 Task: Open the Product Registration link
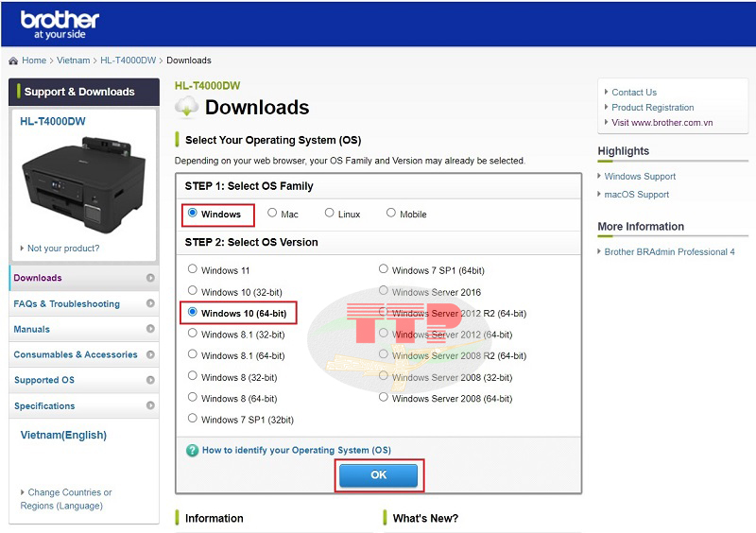[653, 108]
